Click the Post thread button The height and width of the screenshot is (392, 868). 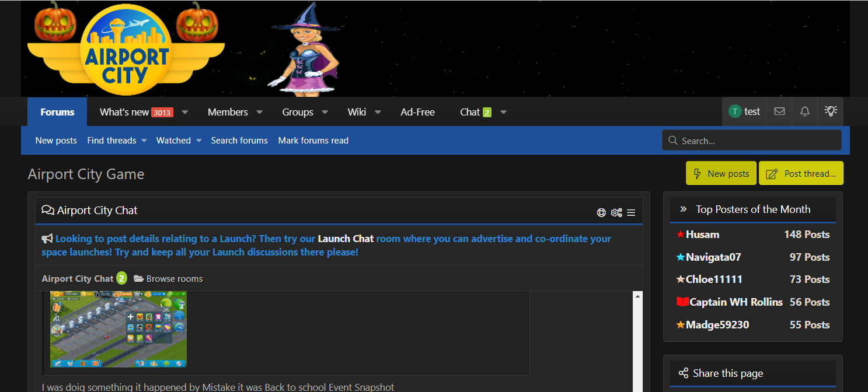tap(801, 173)
